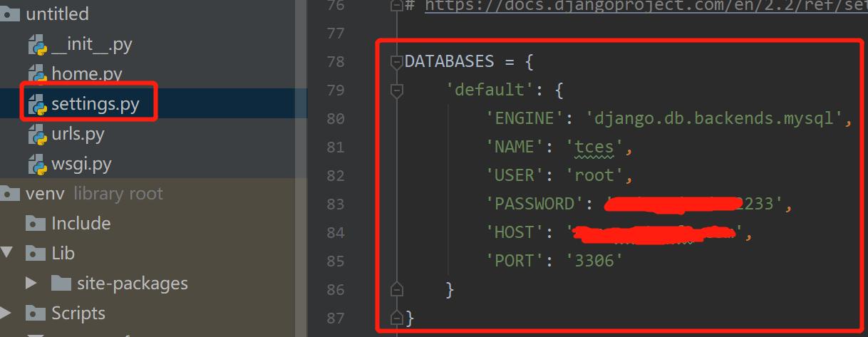Toggle the fold end marker on line 86
The width and height of the screenshot is (868, 337).
pyautogui.click(x=397, y=289)
